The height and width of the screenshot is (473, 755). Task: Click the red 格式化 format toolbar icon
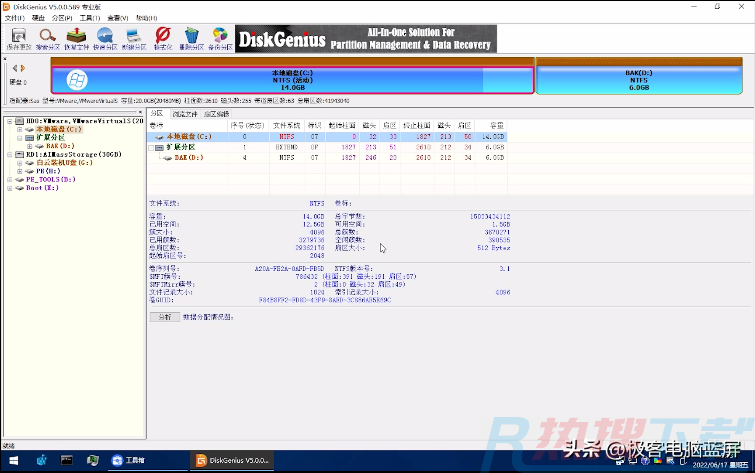pyautogui.click(x=163, y=39)
